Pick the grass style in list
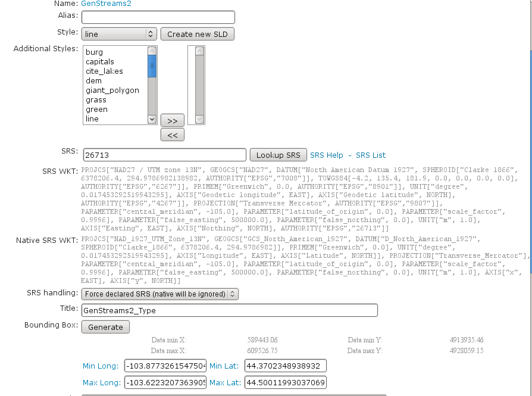The image size is (532, 396). coord(96,100)
